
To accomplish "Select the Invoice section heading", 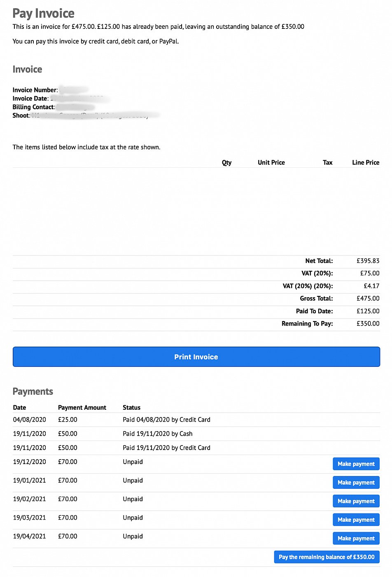I will point(27,69).
